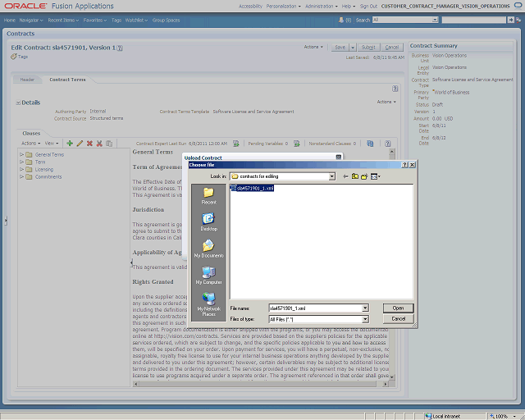Click the horizontal scrollbar under contract text
Screen dimensions: 525x420
pos(261,384)
